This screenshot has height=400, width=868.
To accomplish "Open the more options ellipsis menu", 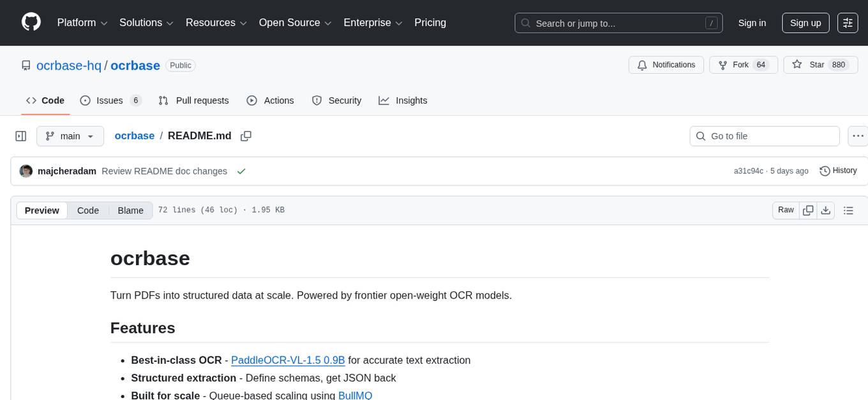I will coord(858,135).
